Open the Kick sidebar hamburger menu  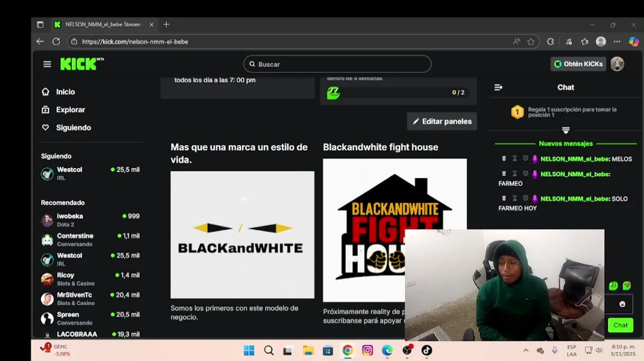point(47,64)
